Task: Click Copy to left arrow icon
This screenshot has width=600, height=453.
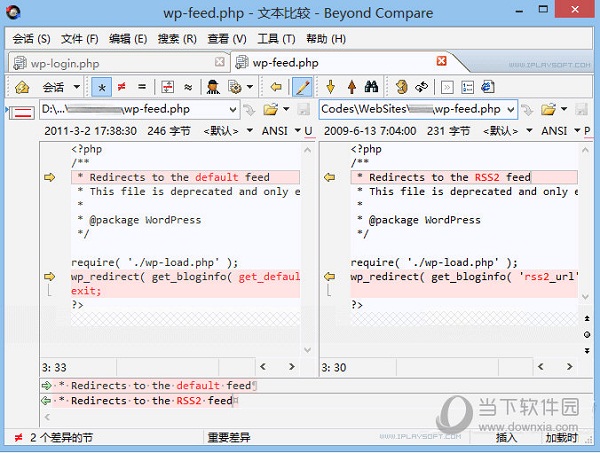Action: [x=276, y=87]
